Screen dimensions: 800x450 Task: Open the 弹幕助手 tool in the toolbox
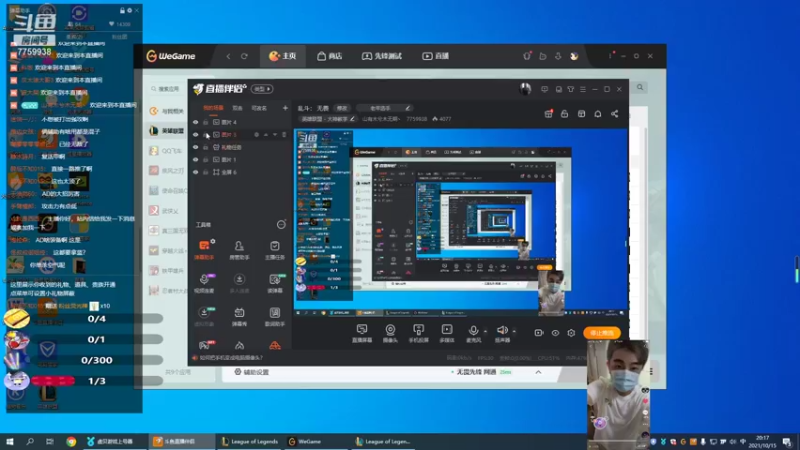(204, 249)
